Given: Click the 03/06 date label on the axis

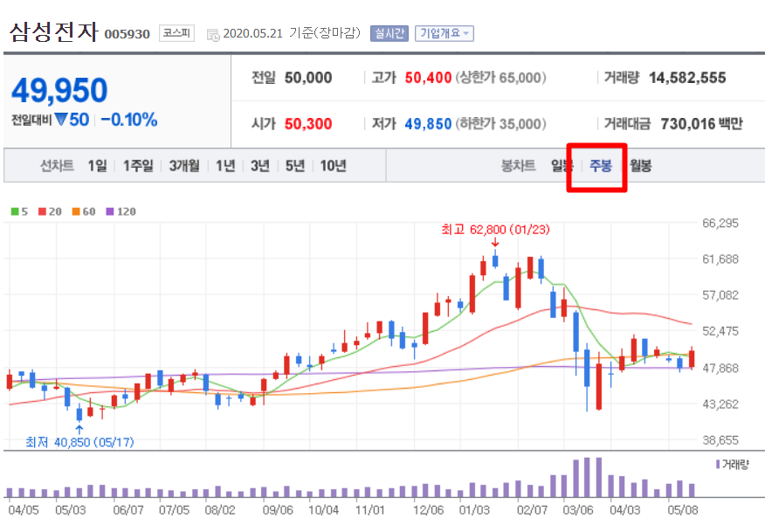Looking at the screenshot, I should (x=578, y=510).
